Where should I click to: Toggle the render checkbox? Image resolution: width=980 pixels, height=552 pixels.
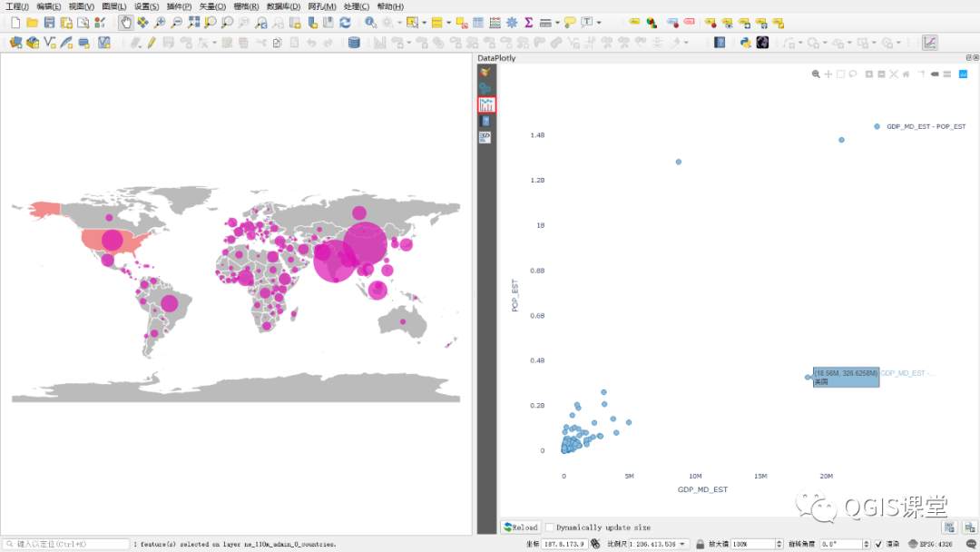click(878, 544)
